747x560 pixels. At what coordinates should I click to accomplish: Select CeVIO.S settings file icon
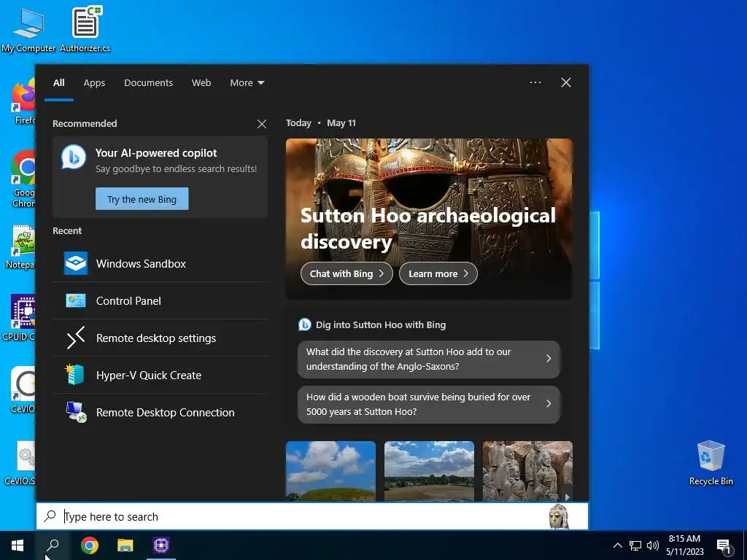pyautogui.click(x=20, y=463)
